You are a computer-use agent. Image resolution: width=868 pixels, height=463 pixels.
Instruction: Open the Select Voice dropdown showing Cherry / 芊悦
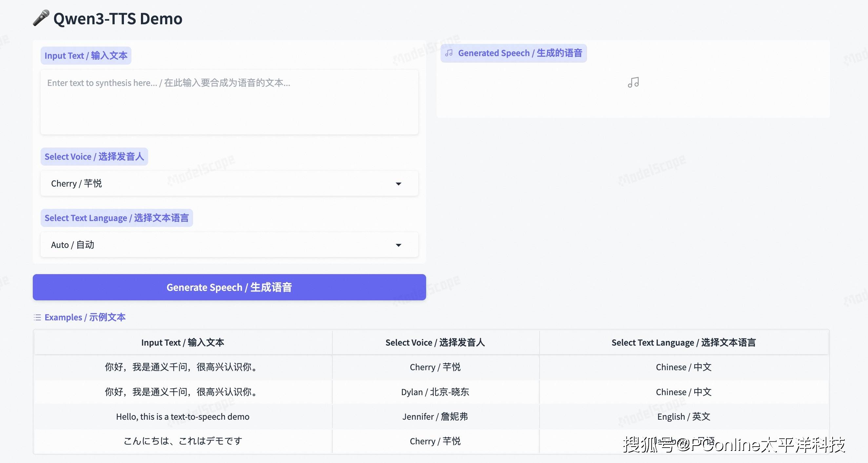(229, 183)
